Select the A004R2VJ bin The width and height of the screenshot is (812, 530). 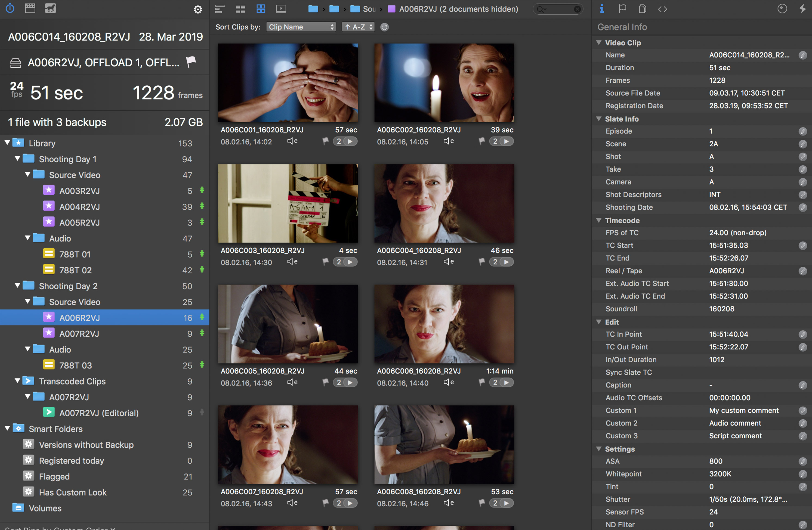pyautogui.click(x=104, y=207)
